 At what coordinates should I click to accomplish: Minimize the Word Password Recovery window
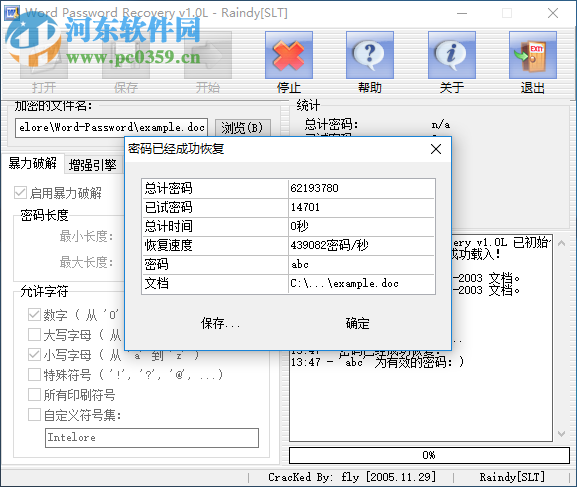[x=462, y=13]
